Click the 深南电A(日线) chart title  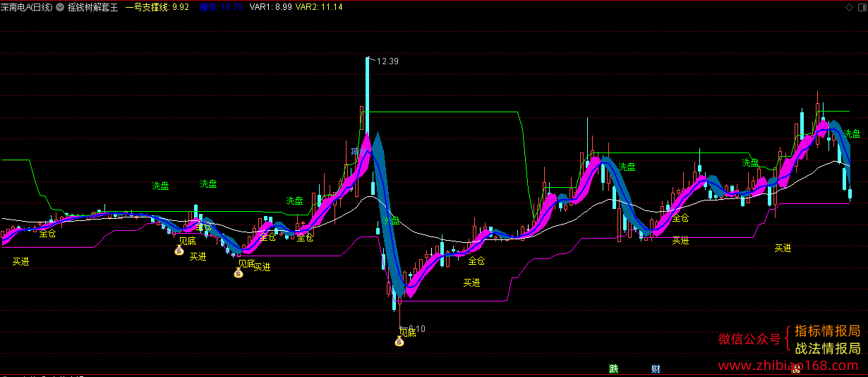point(28,7)
